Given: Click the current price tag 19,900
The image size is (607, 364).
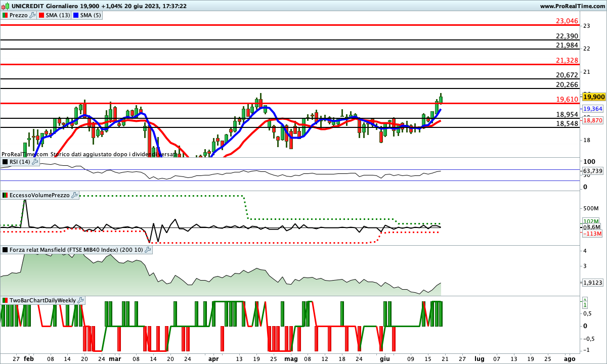Looking at the screenshot, I should click(x=594, y=97).
